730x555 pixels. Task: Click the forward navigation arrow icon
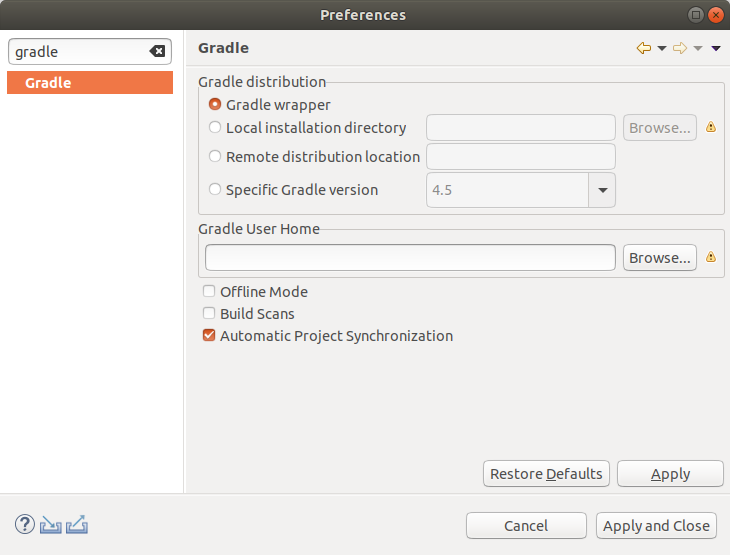point(680,48)
